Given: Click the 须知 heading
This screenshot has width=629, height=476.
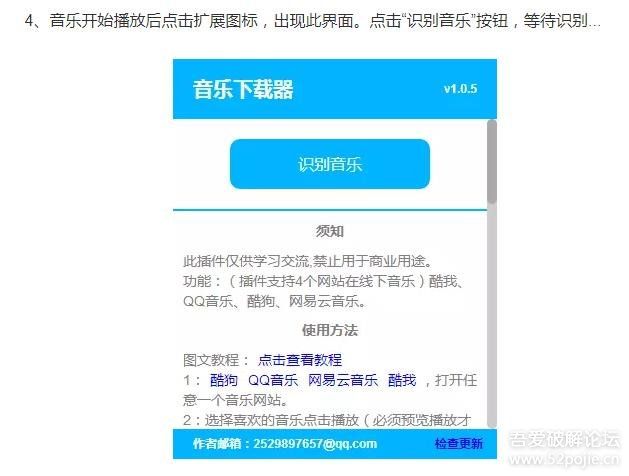Looking at the screenshot, I should click(330, 231).
